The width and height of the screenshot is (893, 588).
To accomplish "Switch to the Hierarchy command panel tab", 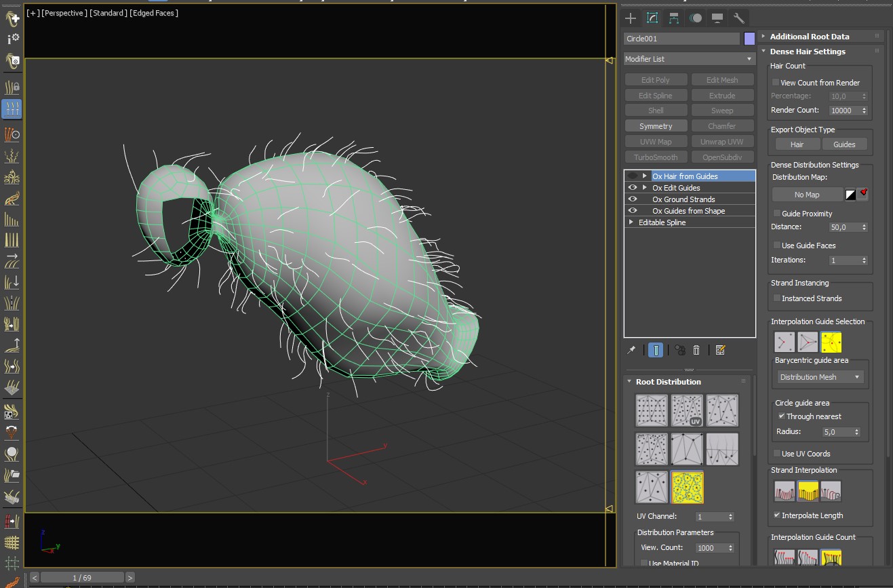I will click(x=674, y=18).
